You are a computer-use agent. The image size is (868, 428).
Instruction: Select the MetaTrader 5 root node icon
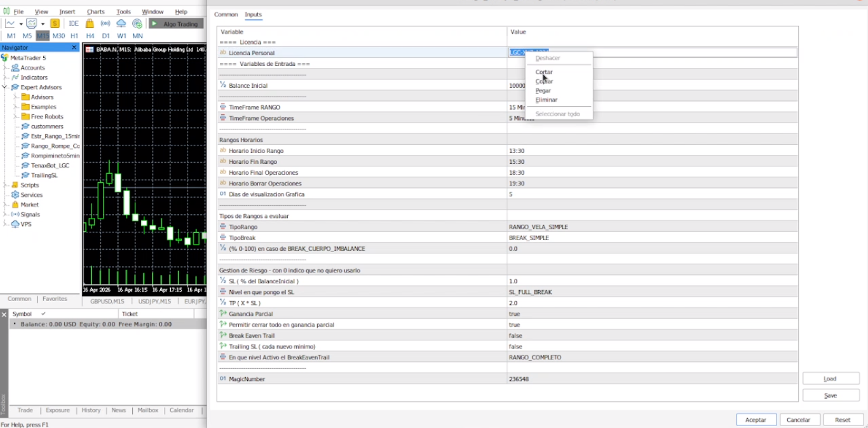4,58
